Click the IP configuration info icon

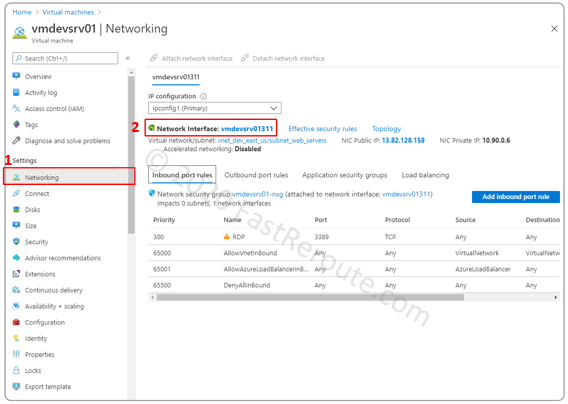tap(204, 96)
